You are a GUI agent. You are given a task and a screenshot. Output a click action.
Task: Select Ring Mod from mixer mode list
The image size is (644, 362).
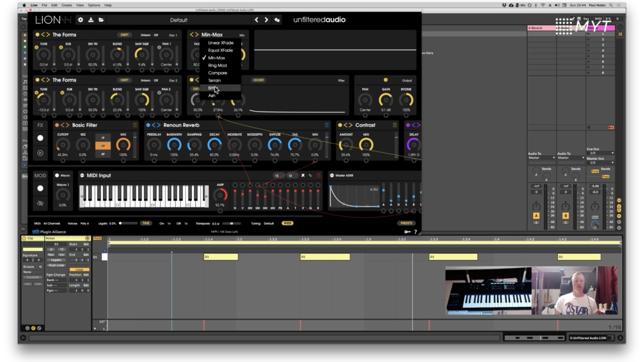pos(217,65)
